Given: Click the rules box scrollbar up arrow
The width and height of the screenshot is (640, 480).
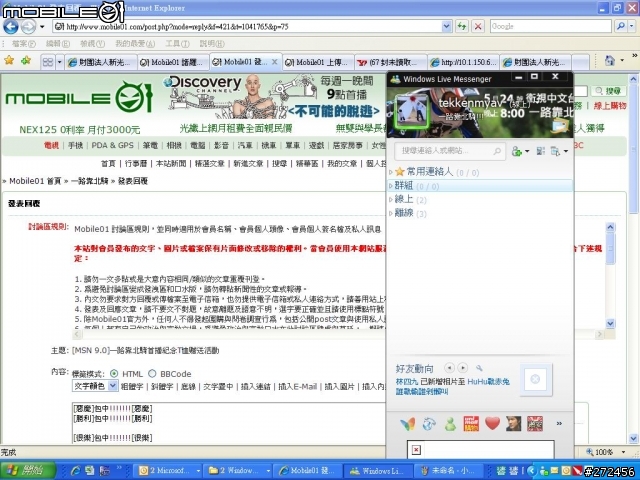Looking at the screenshot, I should coord(610,228).
